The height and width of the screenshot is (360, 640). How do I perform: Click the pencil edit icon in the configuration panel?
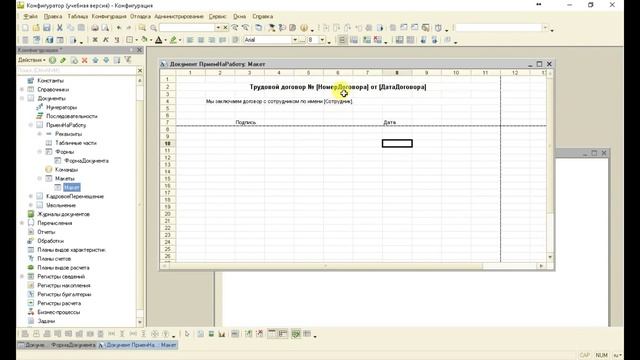pos(63,60)
